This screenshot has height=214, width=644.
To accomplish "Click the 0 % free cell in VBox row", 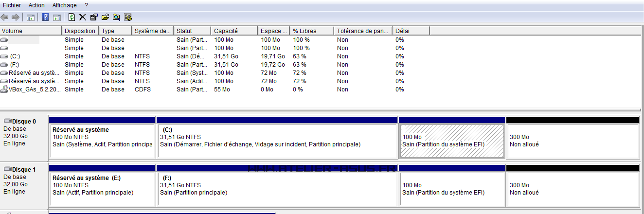I will pyautogui.click(x=298, y=89).
